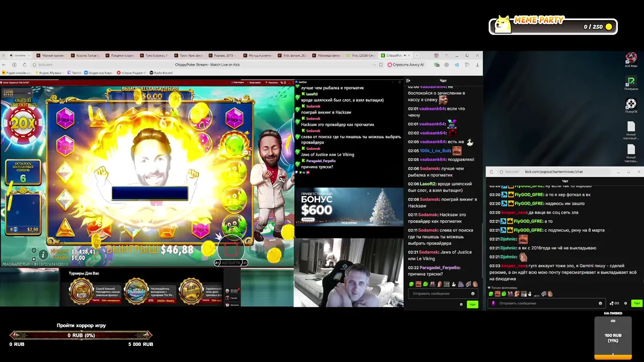
Task: Open the Twitch bookmark in bookmarks bar
Action: click(x=74, y=73)
